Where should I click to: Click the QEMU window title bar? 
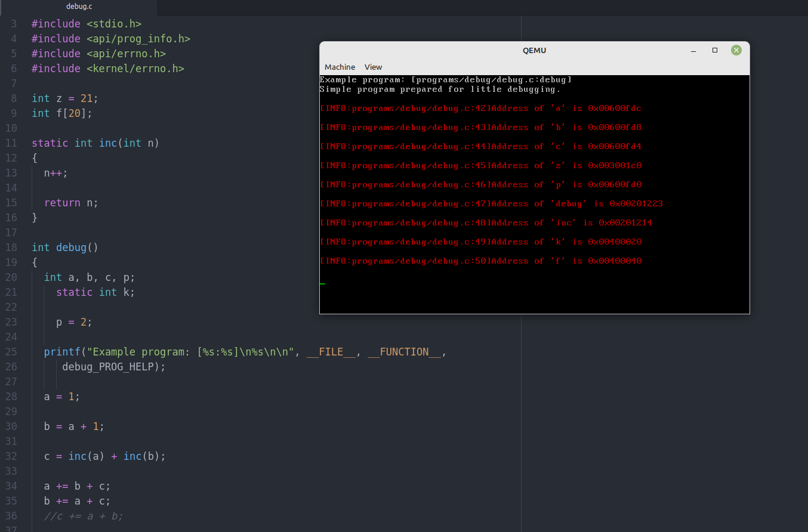click(x=534, y=50)
